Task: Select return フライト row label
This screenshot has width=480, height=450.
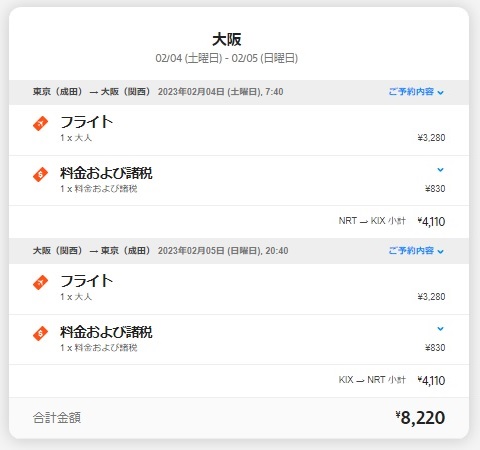Action: click(x=87, y=281)
